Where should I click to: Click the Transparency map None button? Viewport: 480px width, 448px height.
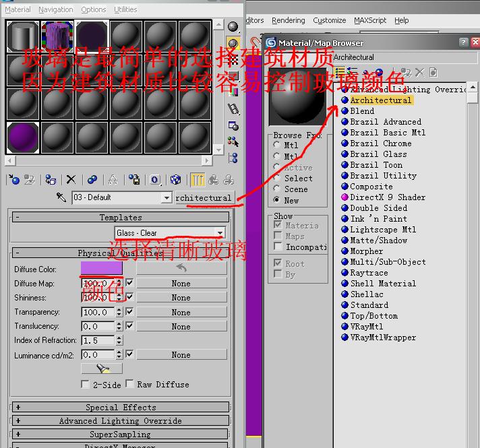[181, 313]
